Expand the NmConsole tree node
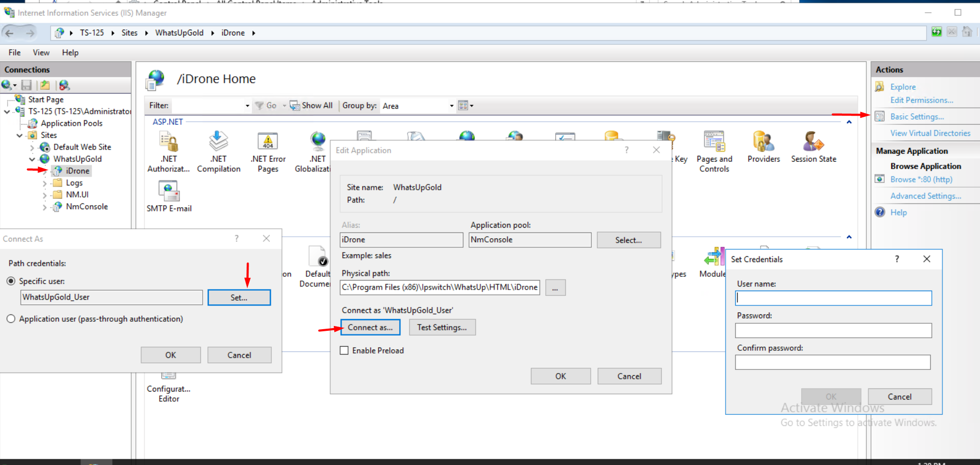 coord(44,207)
